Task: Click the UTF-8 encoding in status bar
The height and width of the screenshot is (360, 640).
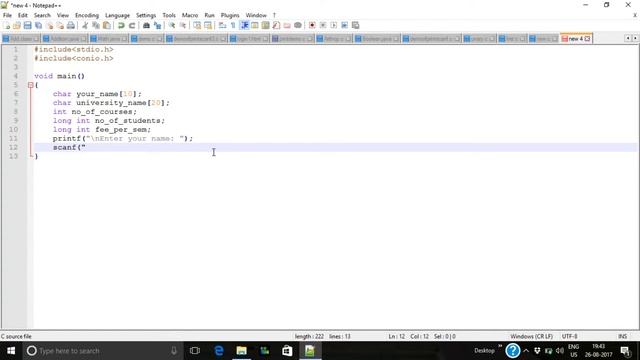Action: click(569, 336)
